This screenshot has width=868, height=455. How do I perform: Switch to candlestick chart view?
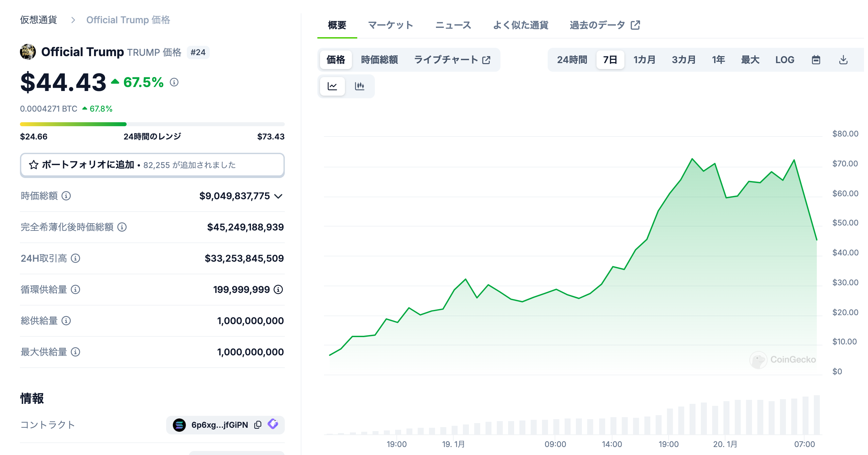pos(360,86)
